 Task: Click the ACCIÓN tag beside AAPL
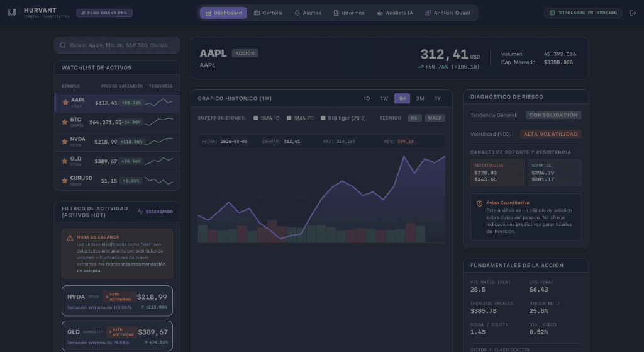click(245, 53)
